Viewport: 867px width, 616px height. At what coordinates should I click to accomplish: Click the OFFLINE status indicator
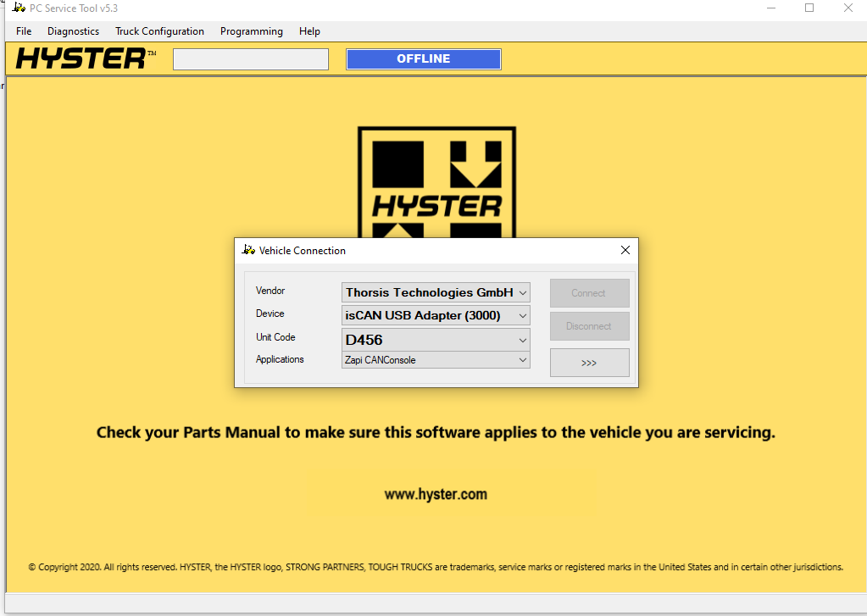(423, 58)
